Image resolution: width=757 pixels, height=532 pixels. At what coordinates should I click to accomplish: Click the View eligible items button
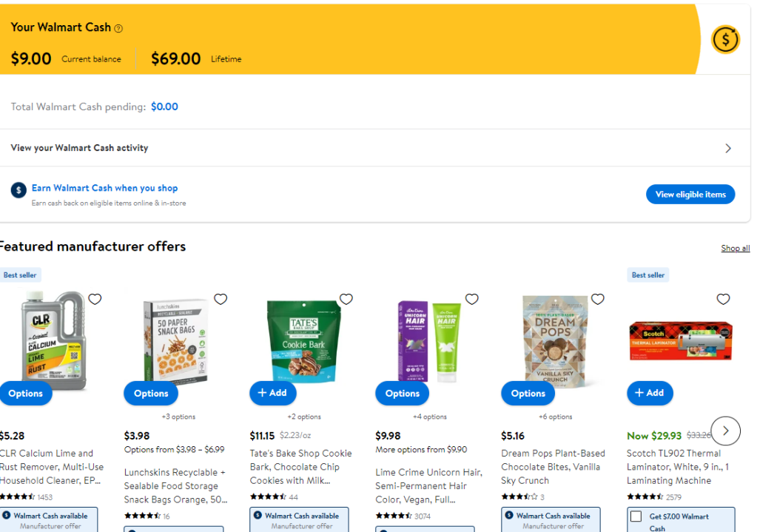690,195
